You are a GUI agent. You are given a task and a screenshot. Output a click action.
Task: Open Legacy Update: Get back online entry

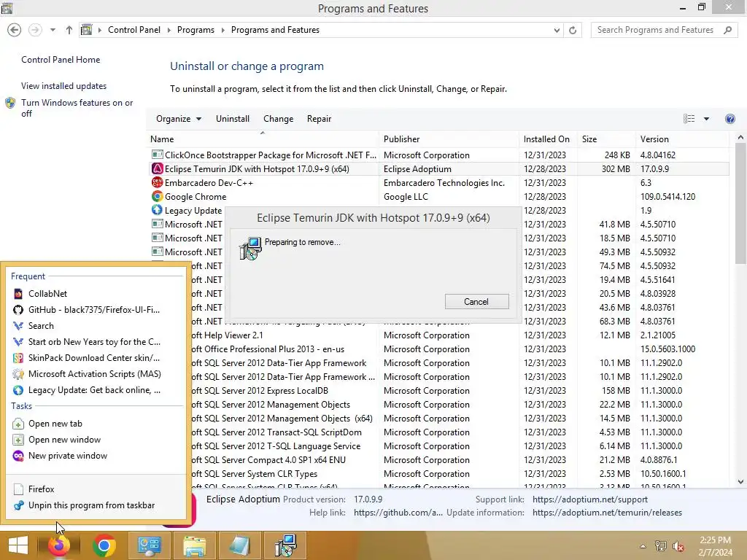pyautogui.click(x=96, y=390)
